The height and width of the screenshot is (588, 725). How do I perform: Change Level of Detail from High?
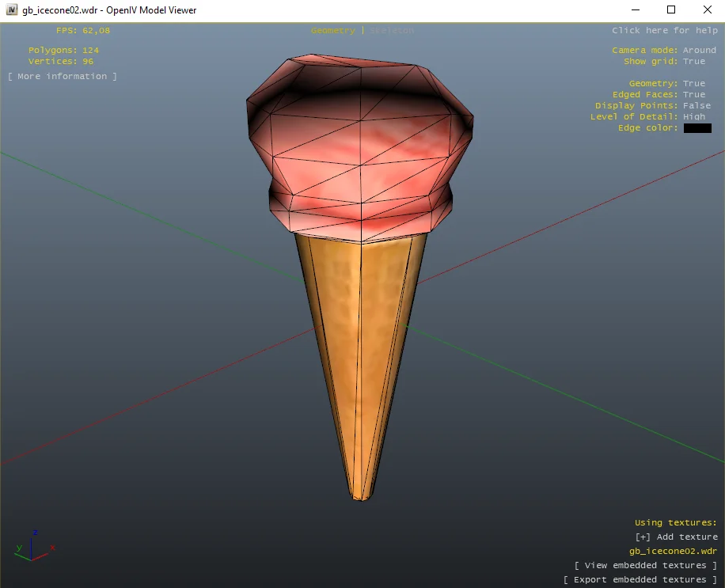(x=693, y=116)
